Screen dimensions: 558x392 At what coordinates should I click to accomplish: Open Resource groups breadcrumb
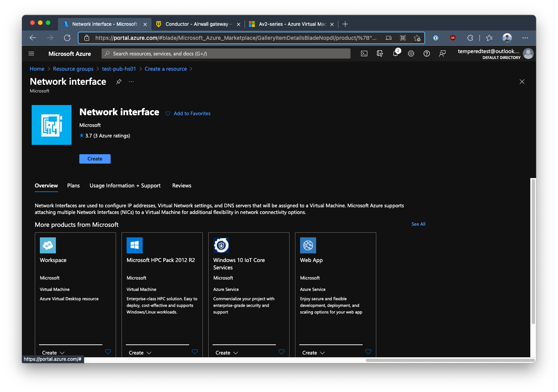73,69
